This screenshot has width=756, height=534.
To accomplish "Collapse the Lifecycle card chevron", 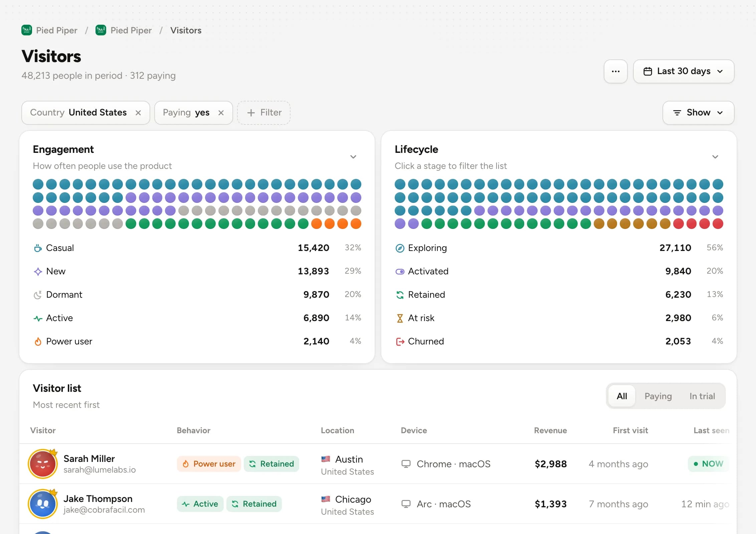I will pos(715,157).
